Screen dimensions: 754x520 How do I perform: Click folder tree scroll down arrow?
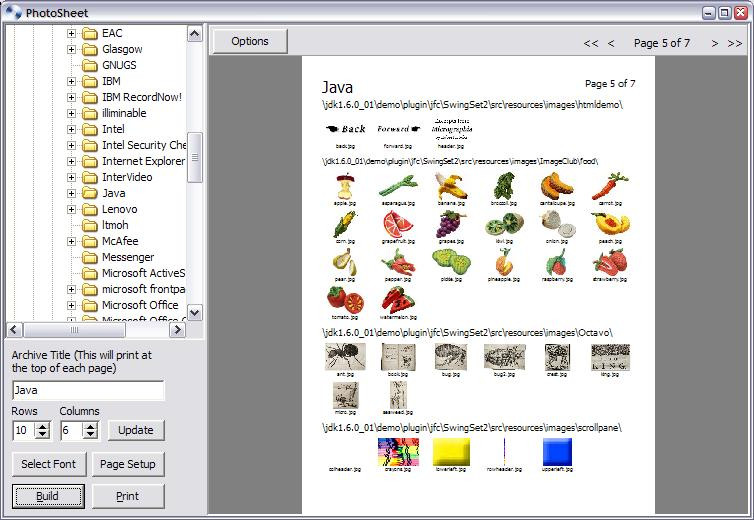194,313
